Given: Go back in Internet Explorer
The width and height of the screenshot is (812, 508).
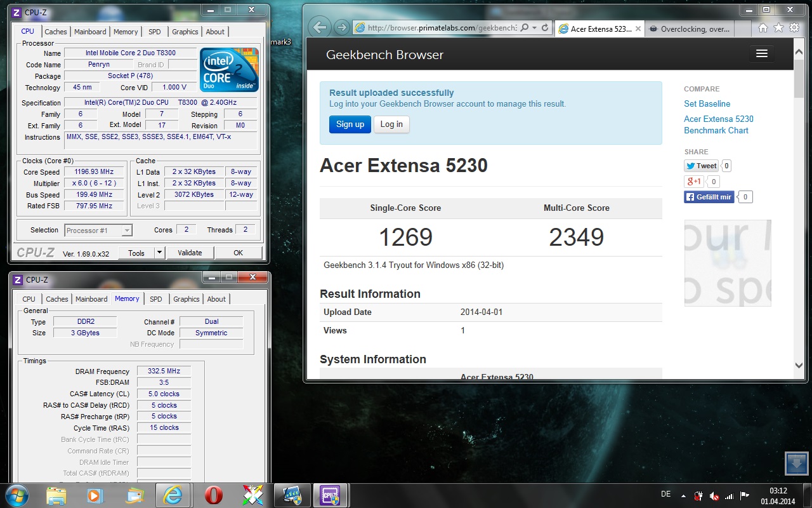Looking at the screenshot, I should [x=320, y=27].
